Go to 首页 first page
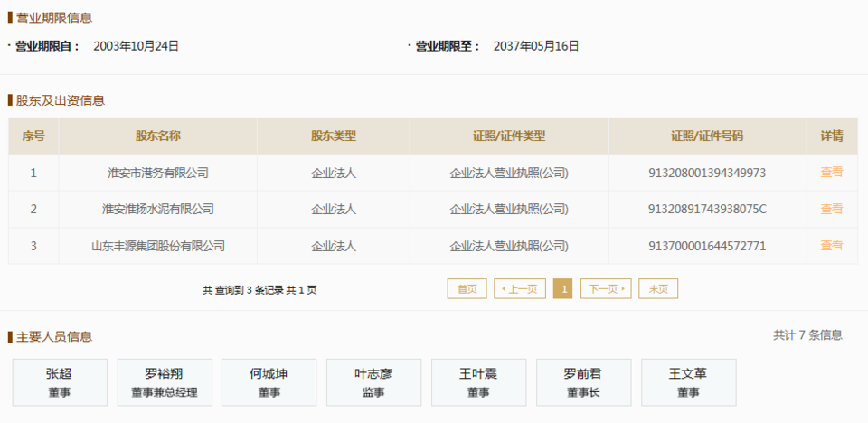This screenshot has height=423, width=868. point(467,289)
